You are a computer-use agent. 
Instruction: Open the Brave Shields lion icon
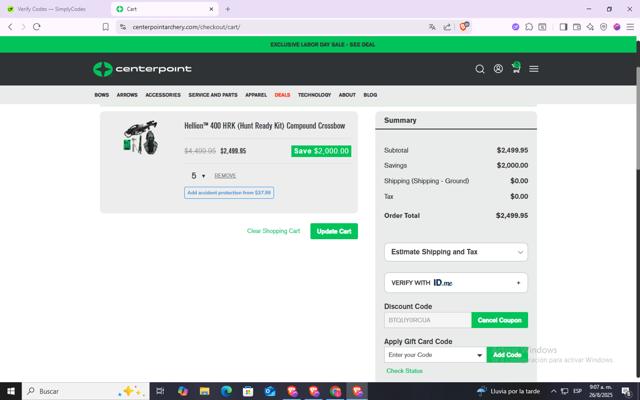(x=464, y=27)
